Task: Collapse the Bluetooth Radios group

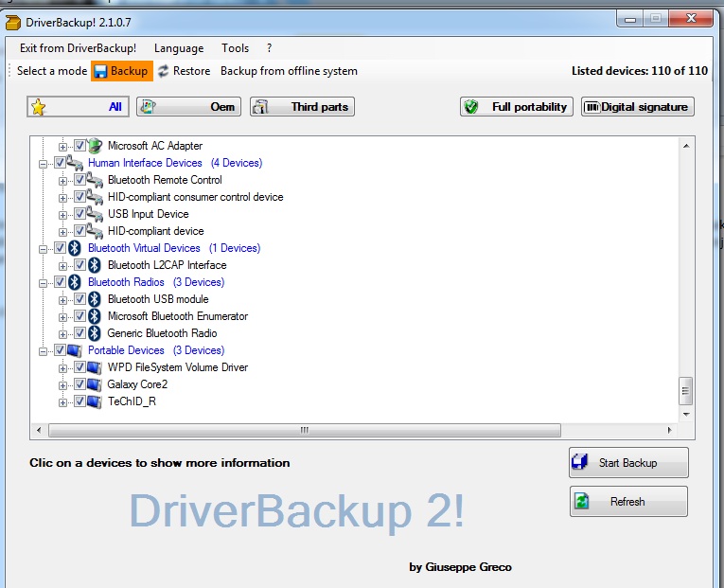Action: [x=43, y=284]
